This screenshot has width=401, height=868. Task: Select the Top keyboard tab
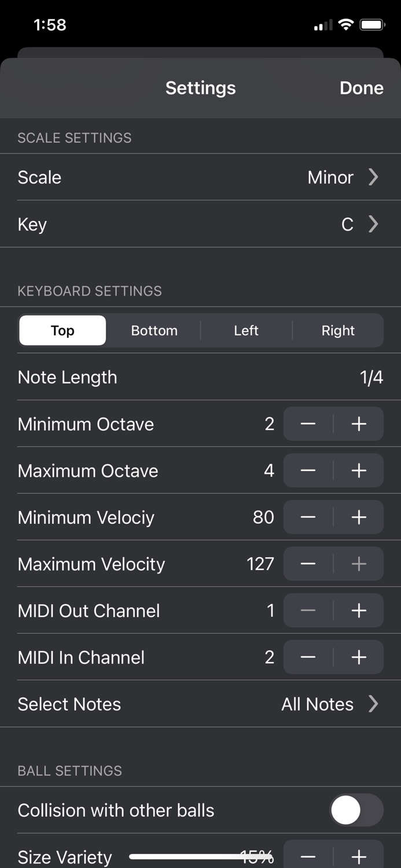(62, 330)
